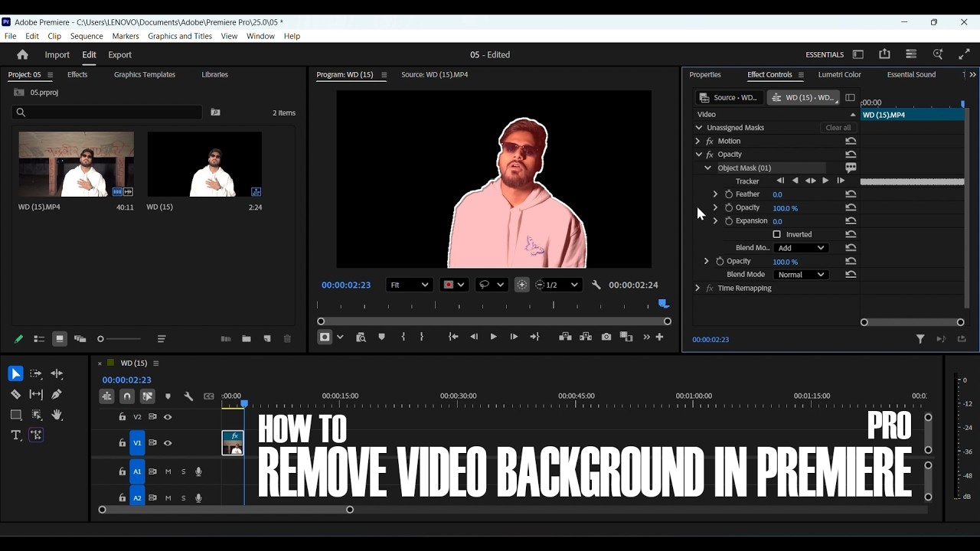Open the Workspaces icon in header

tap(857, 54)
